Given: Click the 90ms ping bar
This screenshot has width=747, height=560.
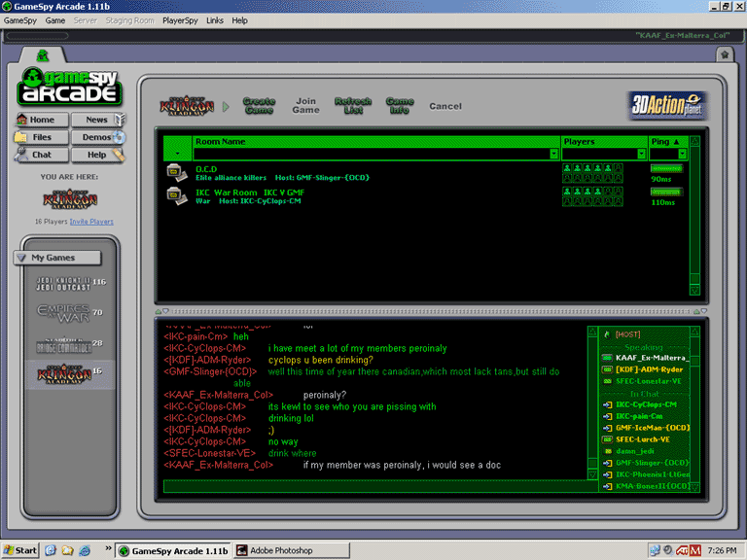Looking at the screenshot, I should [x=666, y=168].
